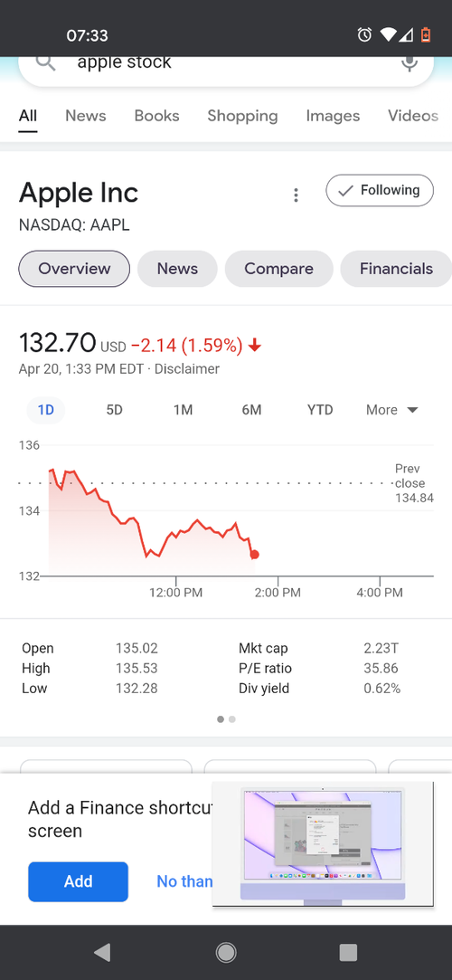The width and height of the screenshot is (452, 980).
Task: Open the three-dot options menu beside Apple Inc
Action: tap(296, 195)
